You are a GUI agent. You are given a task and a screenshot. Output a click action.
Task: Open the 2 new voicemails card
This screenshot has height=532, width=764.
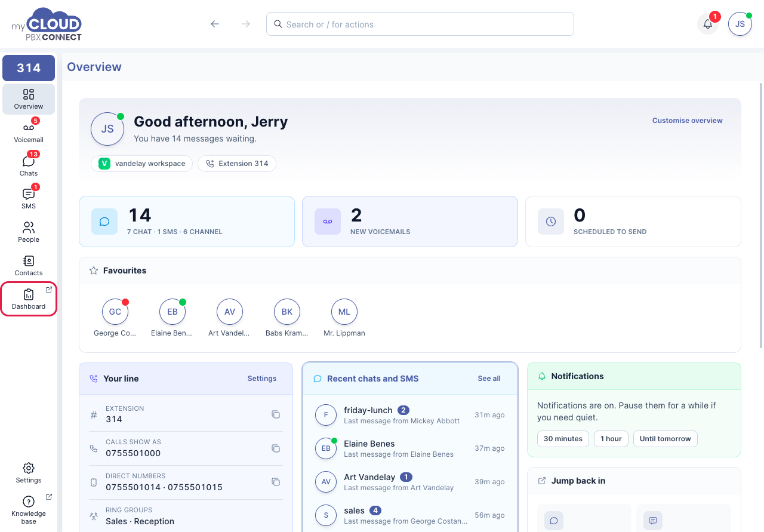click(410, 222)
